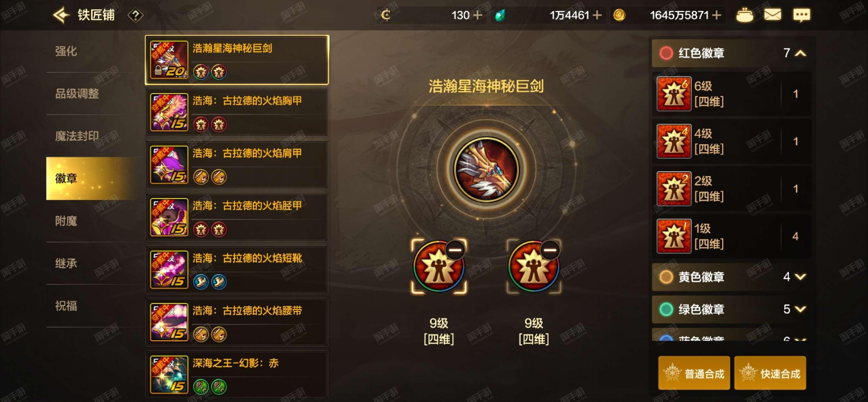Expand the 绿色徽章 section

(x=800, y=309)
